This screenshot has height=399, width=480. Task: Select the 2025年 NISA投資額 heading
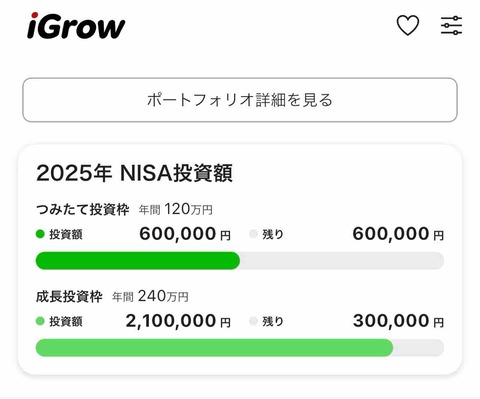(x=134, y=173)
